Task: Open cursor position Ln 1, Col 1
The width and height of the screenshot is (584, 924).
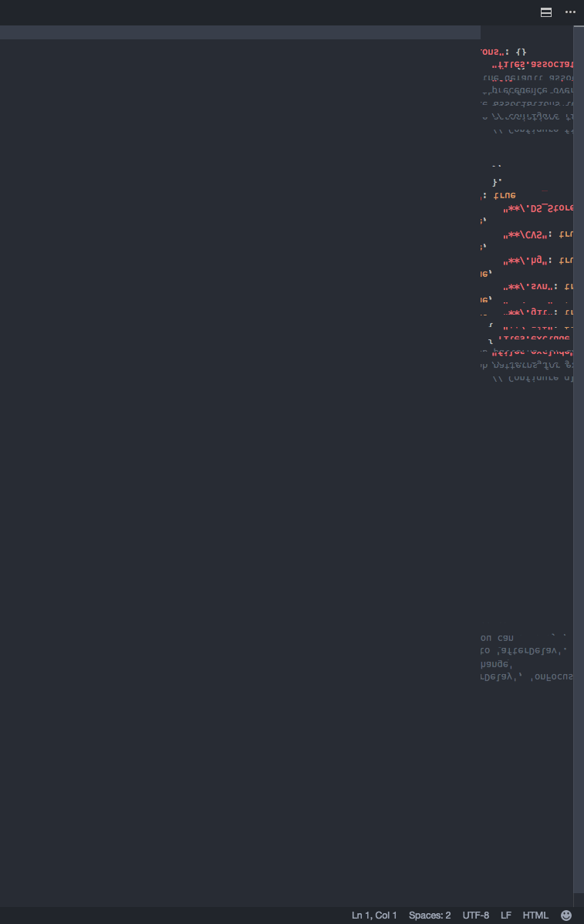Action: point(374,916)
